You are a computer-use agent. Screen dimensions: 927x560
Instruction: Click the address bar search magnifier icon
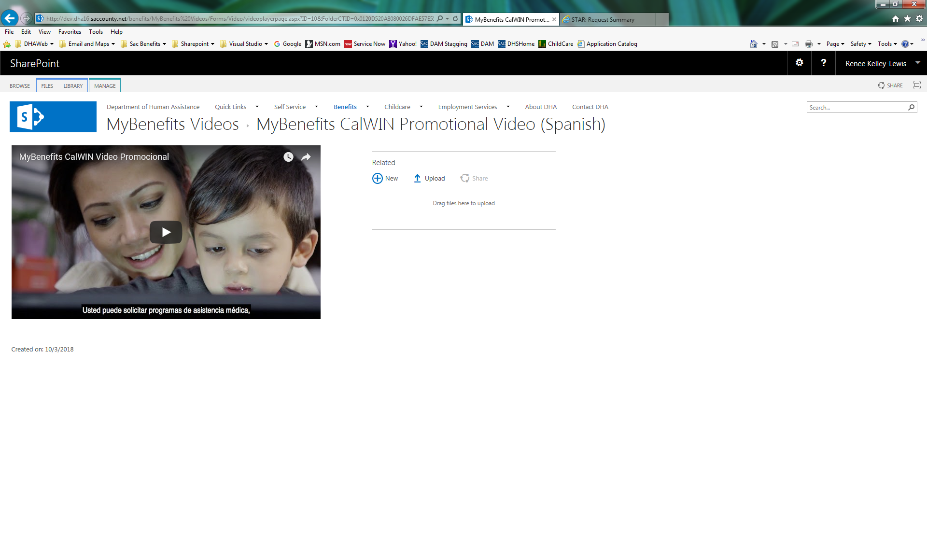tap(440, 18)
